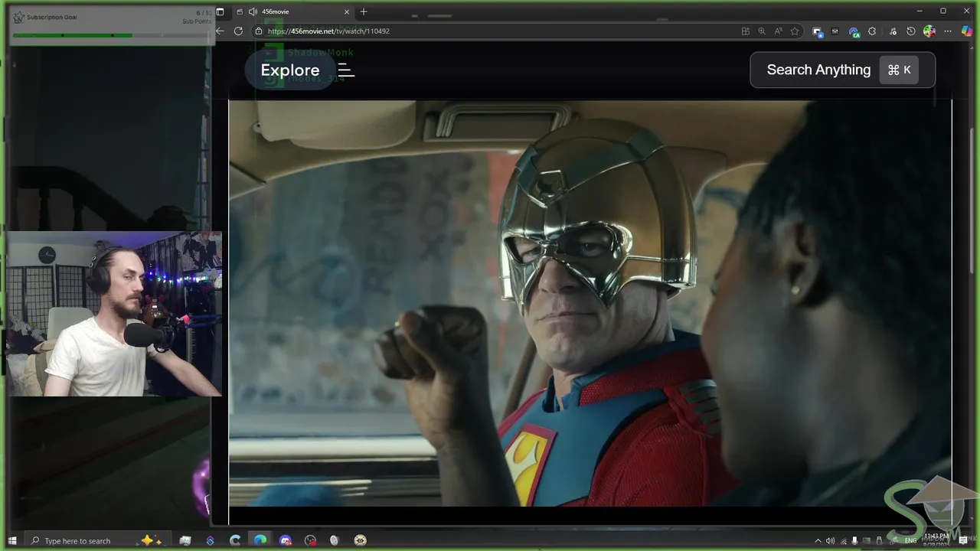The image size is (980, 551).
Task: Open the ENG language selector
Action: [x=910, y=541]
